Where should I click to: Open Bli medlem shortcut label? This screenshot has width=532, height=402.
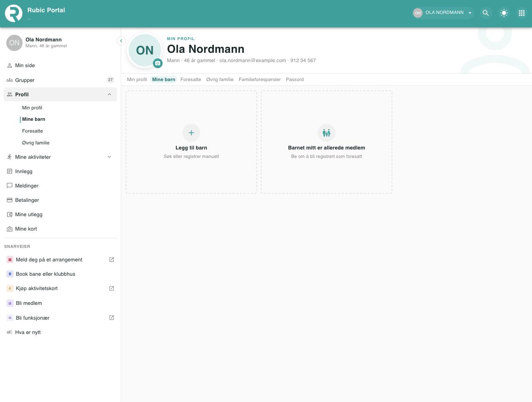pos(29,303)
